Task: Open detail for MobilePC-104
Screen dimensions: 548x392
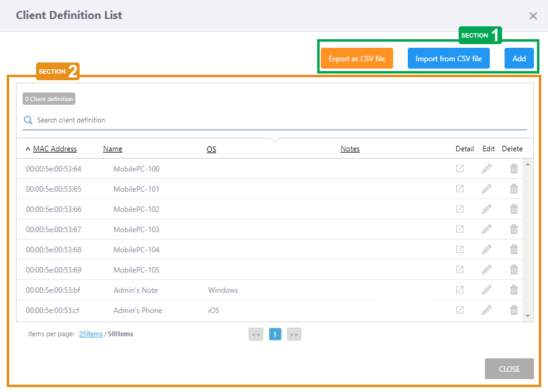Action: pyautogui.click(x=459, y=249)
